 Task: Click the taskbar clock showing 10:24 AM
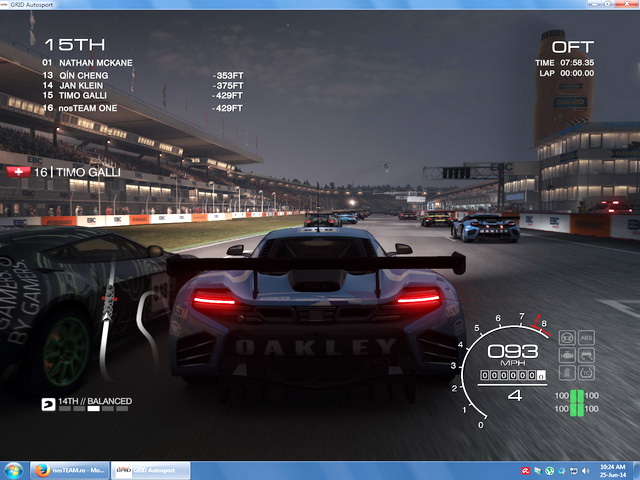(x=613, y=470)
